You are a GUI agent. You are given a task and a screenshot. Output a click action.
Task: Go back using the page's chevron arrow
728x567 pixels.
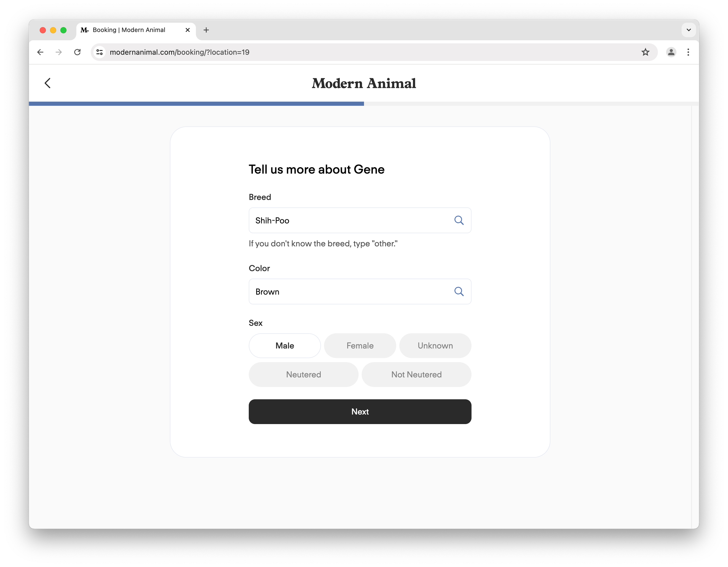[x=48, y=83]
